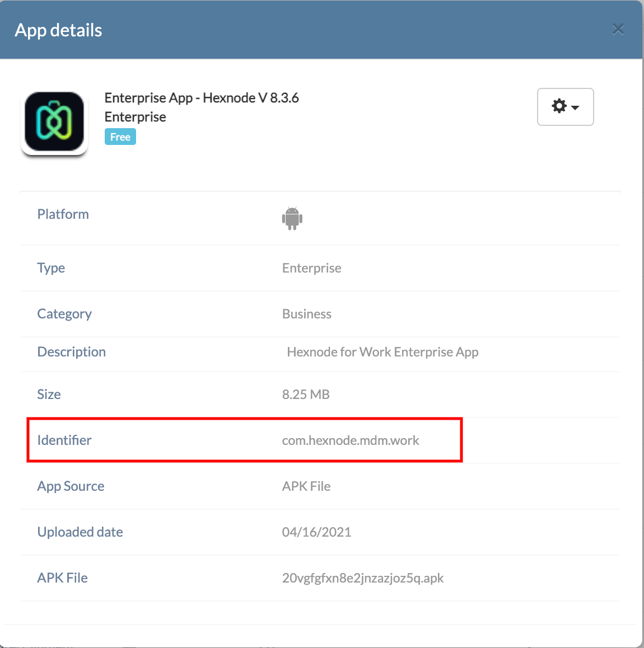The width and height of the screenshot is (644, 648).
Task: Click the APK File value in App Source row
Action: tap(306, 486)
